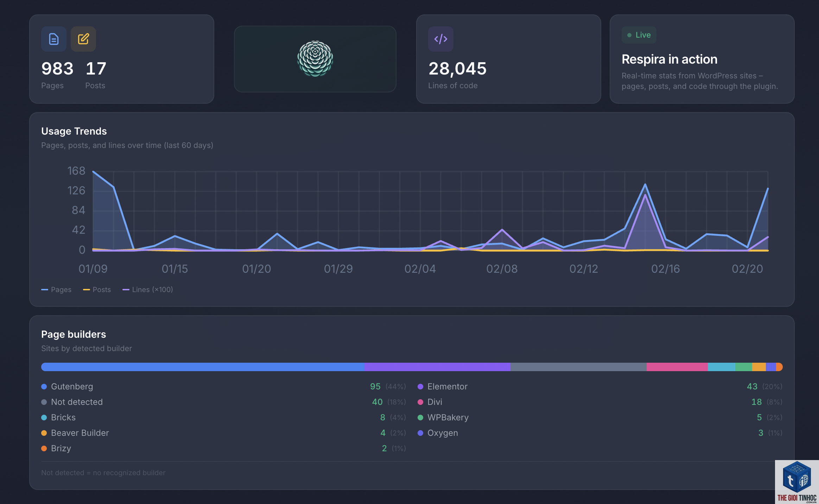Click the Usage Trends heading
819x504 pixels.
[74, 131]
